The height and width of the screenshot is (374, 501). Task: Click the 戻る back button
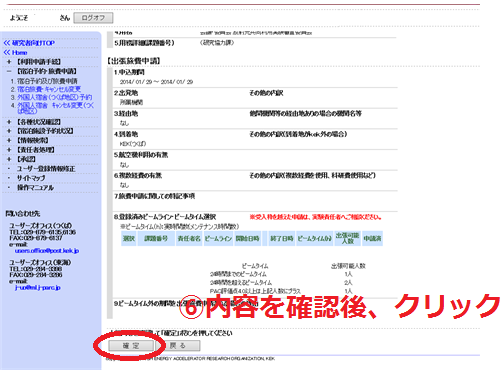pos(178,346)
